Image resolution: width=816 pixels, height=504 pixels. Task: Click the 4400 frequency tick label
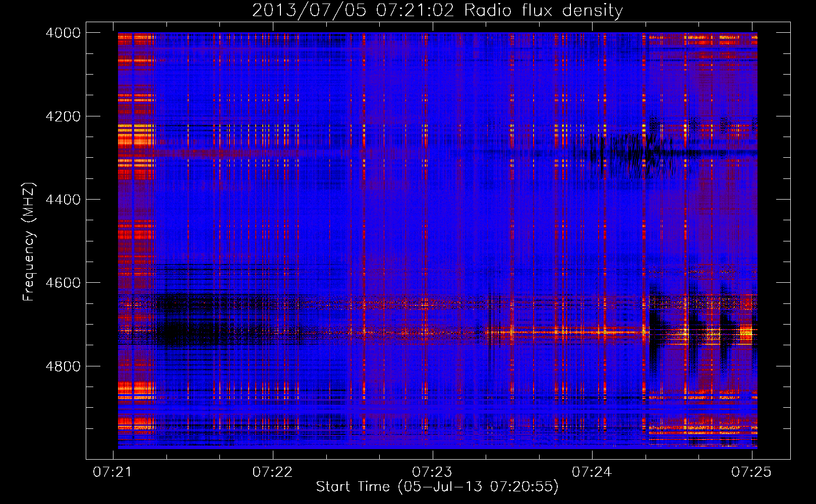tap(63, 200)
